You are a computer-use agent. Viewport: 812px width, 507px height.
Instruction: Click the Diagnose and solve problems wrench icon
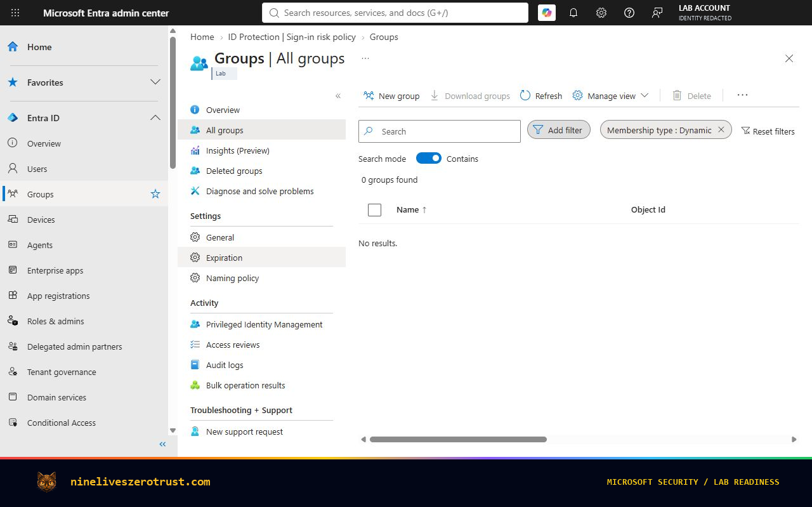(x=195, y=191)
